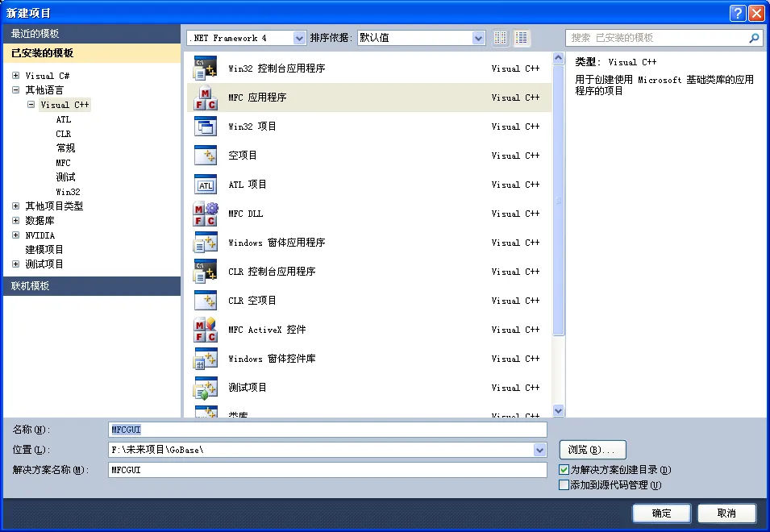Screen dimensions: 770x532
Task: Switch to small icons view
Action: coord(500,38)
